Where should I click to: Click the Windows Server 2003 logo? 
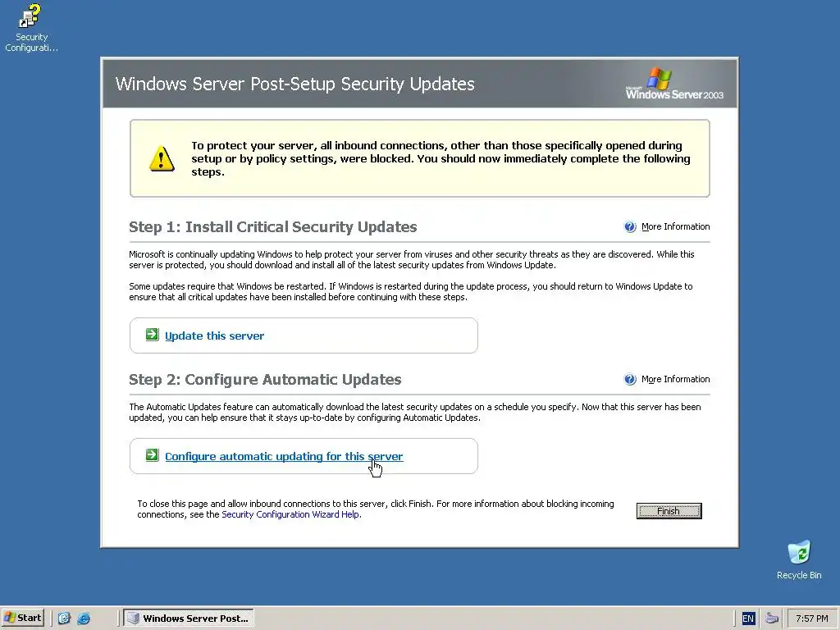[674, 84]
